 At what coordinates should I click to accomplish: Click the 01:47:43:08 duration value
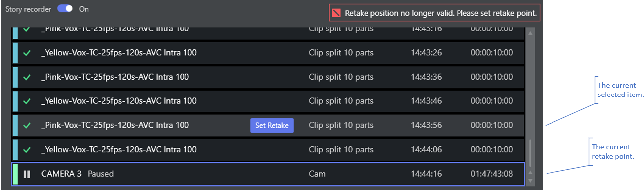pyautogui.click(x=492, y=174)
